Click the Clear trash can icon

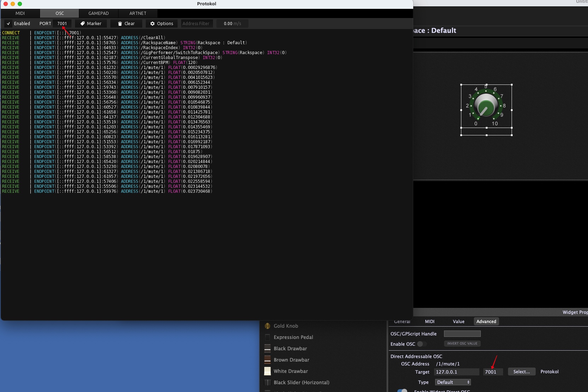tap(120, 24)
